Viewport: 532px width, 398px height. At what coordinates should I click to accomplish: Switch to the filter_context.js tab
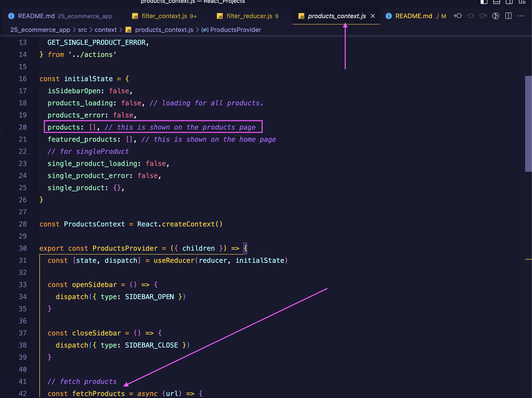(x=164, y=16)
